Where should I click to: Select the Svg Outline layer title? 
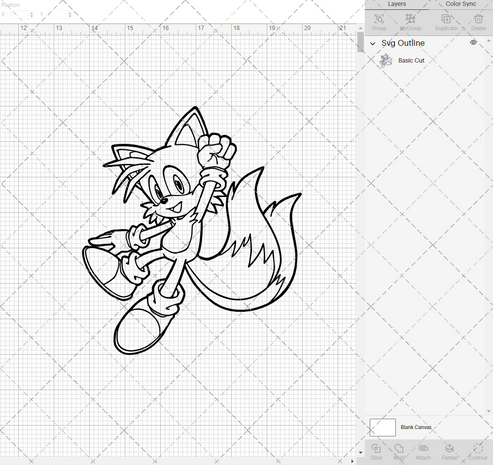pos(403,43)
